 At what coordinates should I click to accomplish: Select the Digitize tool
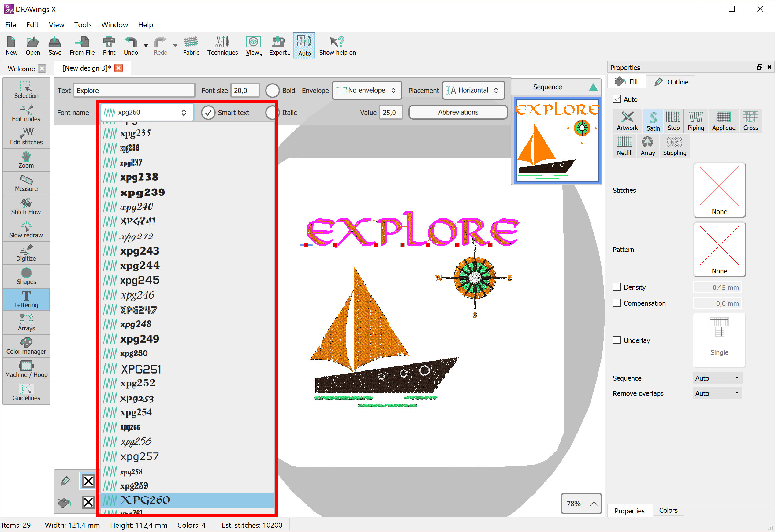[26, 253]
